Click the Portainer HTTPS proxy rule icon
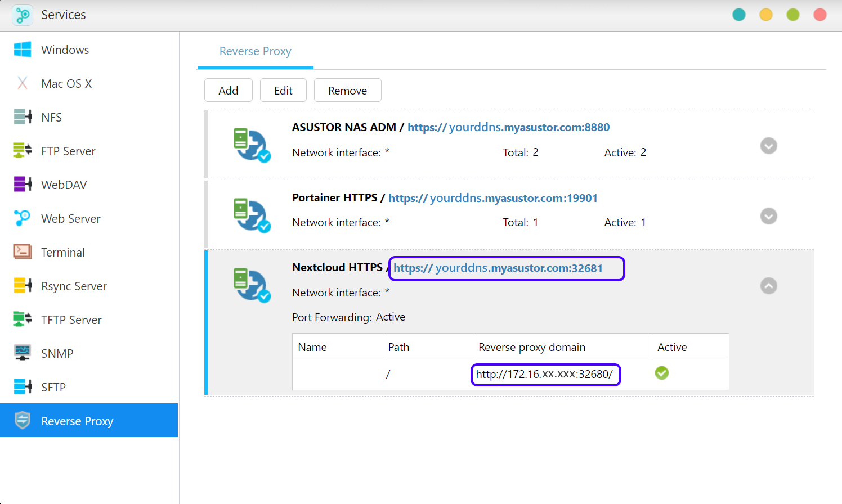842x504 pixels. click(252, 215)
